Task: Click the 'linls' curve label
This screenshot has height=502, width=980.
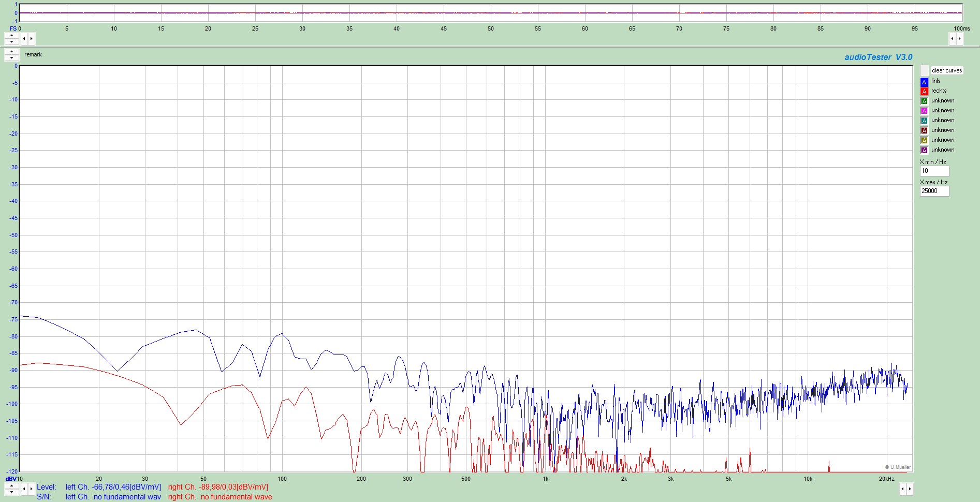Action: click(x=936, y=81)
